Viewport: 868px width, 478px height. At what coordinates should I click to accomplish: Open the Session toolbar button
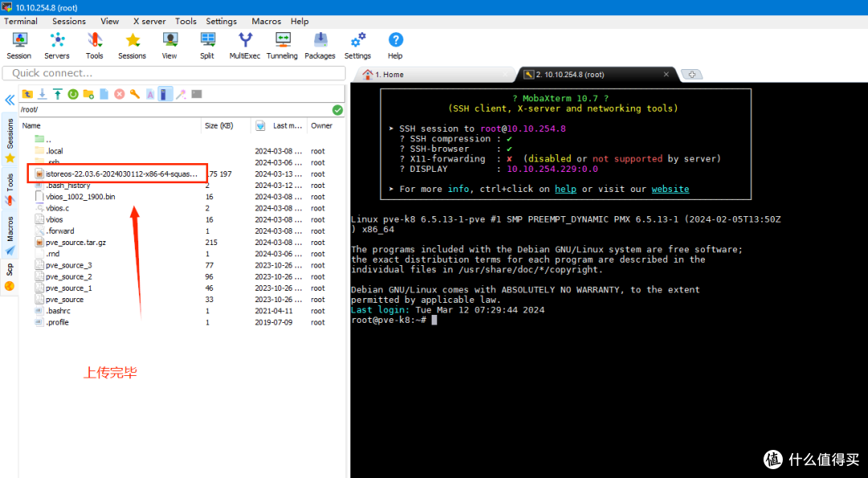tap(19, 46)
